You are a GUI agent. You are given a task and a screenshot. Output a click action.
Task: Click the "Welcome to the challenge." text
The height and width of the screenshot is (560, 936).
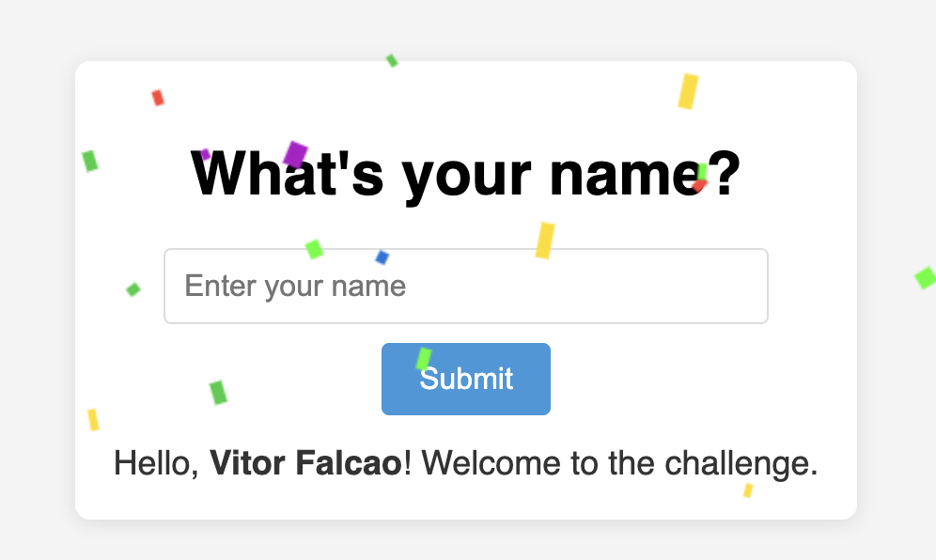[619, 463]
